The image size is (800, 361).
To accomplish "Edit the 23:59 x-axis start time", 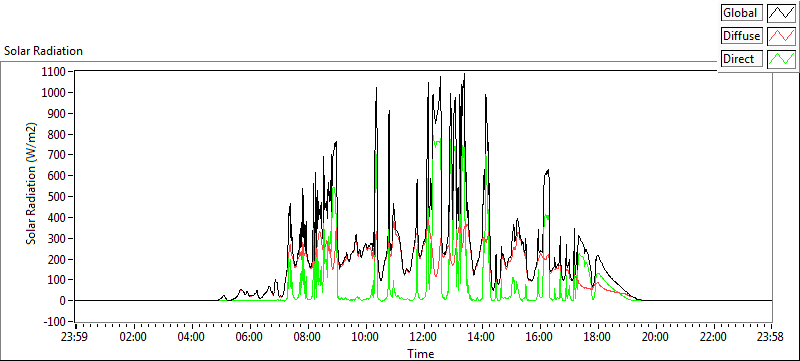I will [75, 337].
